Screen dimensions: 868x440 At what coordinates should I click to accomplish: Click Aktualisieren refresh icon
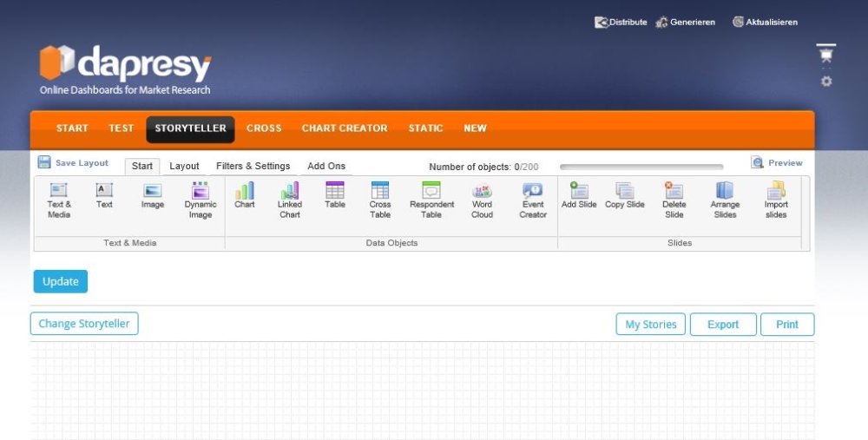pos(738,22)
